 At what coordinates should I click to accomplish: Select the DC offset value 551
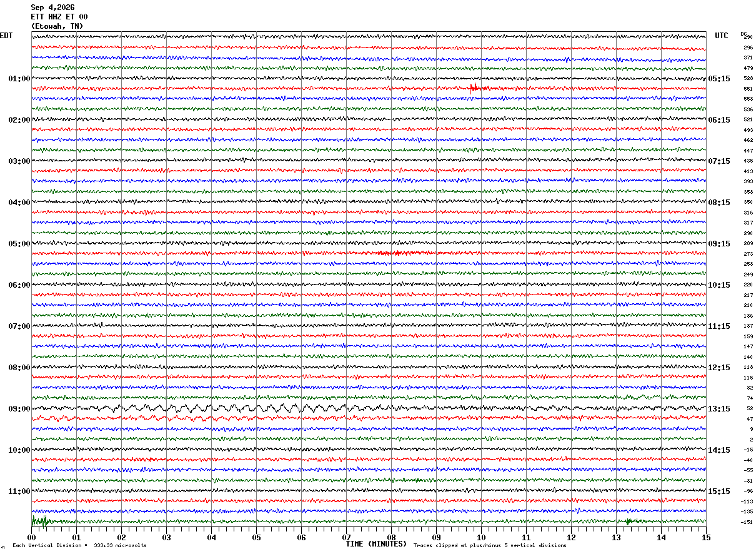coord(748,89)
